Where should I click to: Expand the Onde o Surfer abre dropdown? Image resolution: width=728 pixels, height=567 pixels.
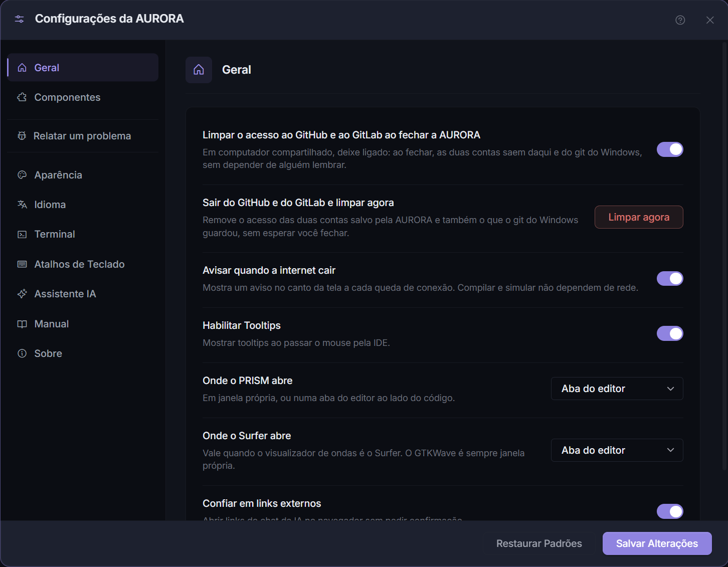[x=617, y=450]
